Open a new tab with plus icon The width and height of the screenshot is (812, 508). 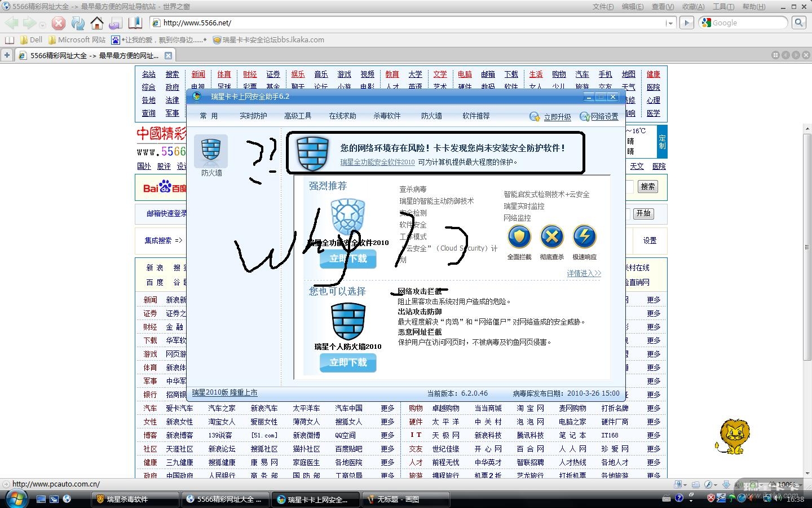pos(7,55)
